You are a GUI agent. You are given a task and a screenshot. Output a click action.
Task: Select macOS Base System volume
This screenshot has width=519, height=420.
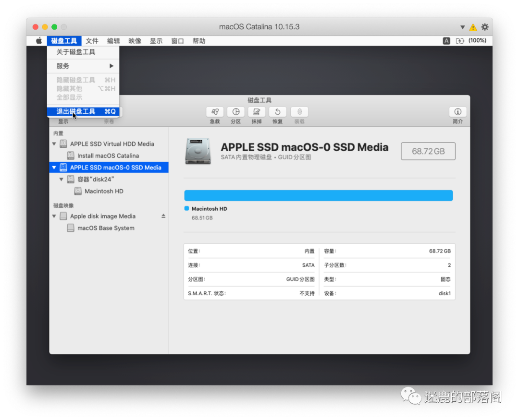pyautogui.click(x=109, y=228)
